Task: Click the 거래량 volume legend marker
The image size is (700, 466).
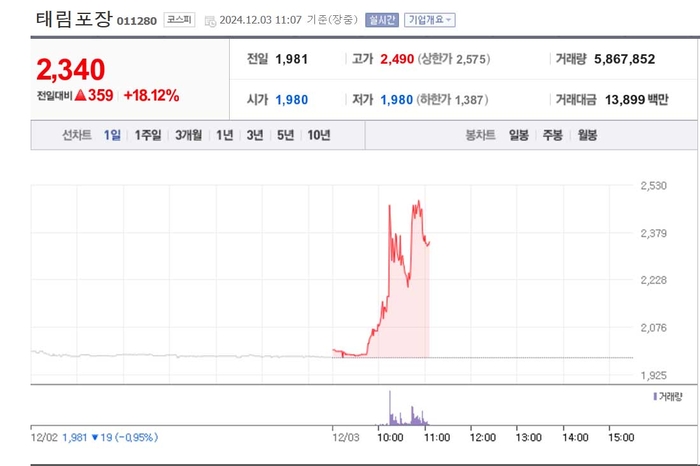Action: 655,396
